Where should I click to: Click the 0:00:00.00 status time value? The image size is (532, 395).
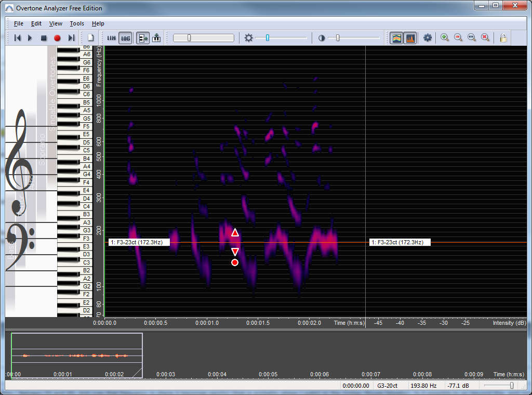click(356, 386)
